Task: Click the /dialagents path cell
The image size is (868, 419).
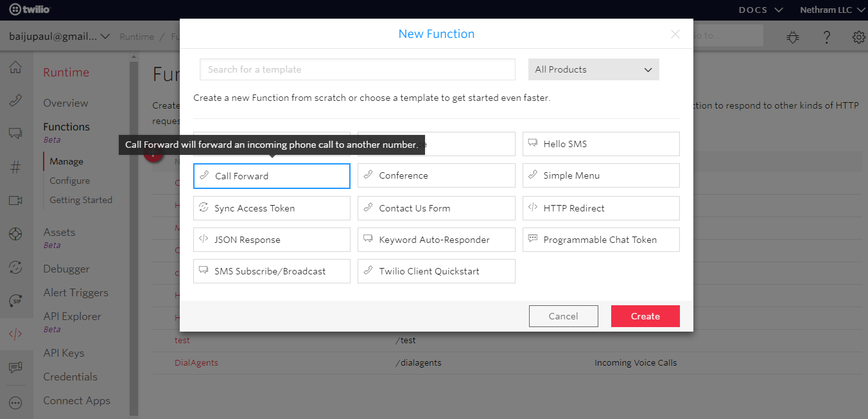Action: click(x=419, y=362)
